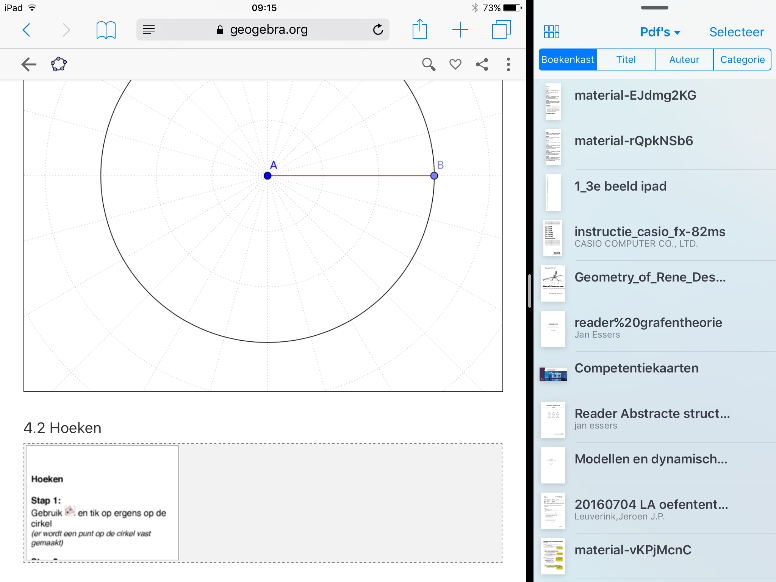Share this GeoGebra material
776x582 pixels.
click(482, 64)
